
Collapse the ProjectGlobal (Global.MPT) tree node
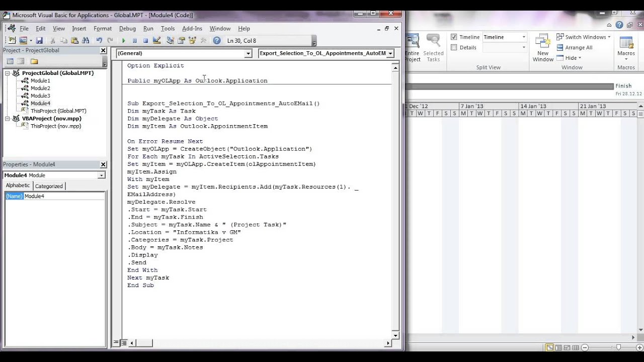(x=8, y=73)
